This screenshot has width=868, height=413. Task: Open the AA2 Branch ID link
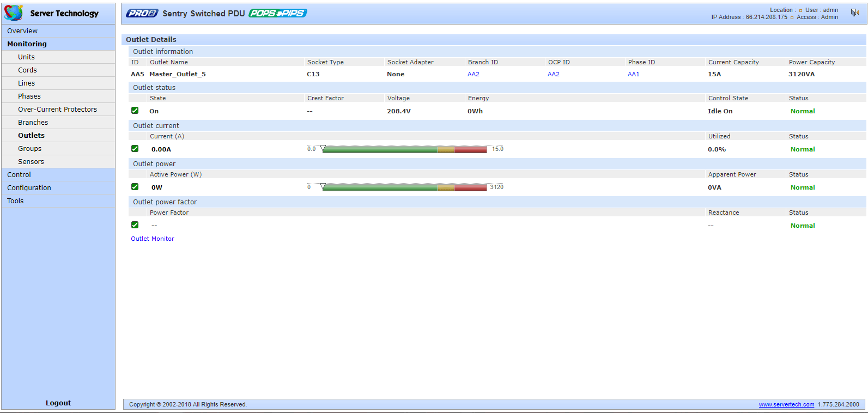point(474,74)
